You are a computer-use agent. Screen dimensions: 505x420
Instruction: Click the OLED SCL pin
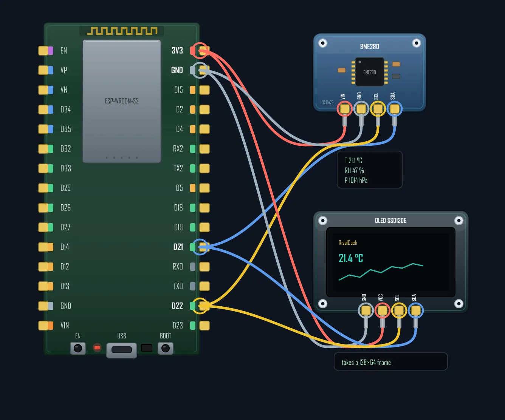click(399, 310)
